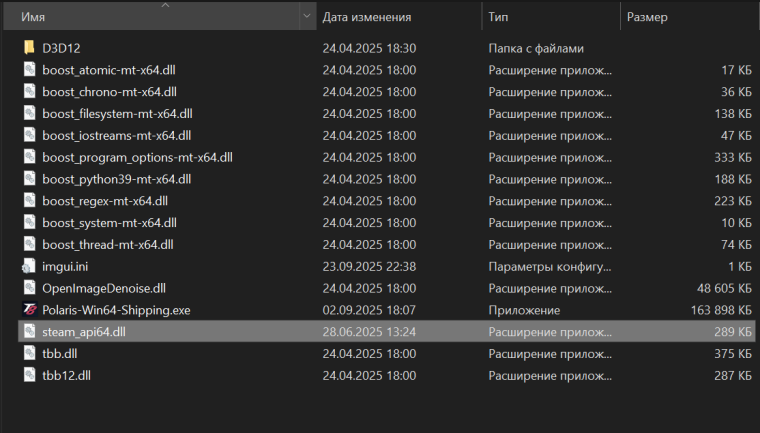760x433 pixels.
Task: Select file name boost_thread-mt-x64.dll
Action: click(108, 245)
